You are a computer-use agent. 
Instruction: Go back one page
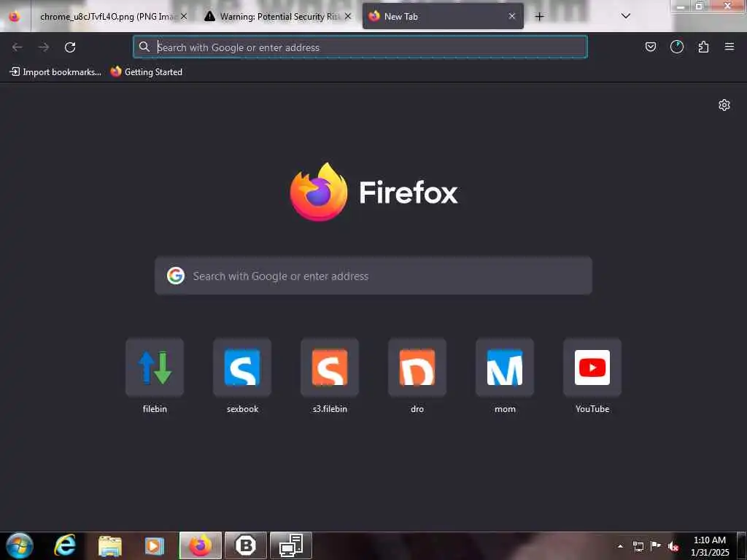18,47
